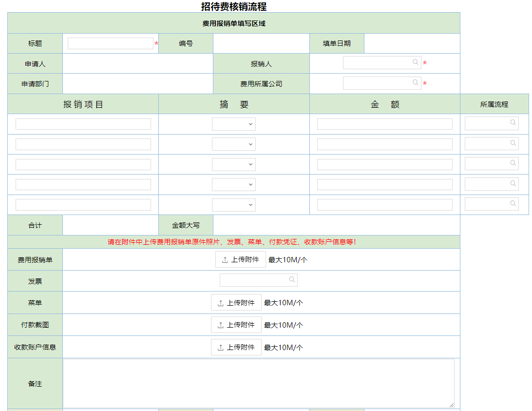Click the search icon in 报销人 field
Screen dimensions: 532x411
[415, 62]
